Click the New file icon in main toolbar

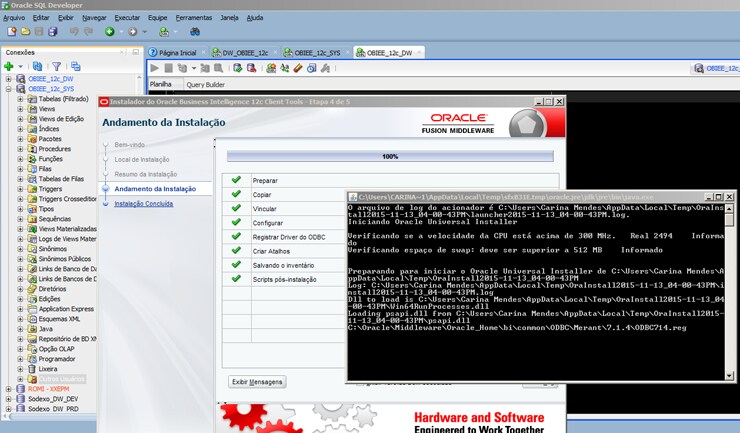pyautogui.click(x=12, y=32)
